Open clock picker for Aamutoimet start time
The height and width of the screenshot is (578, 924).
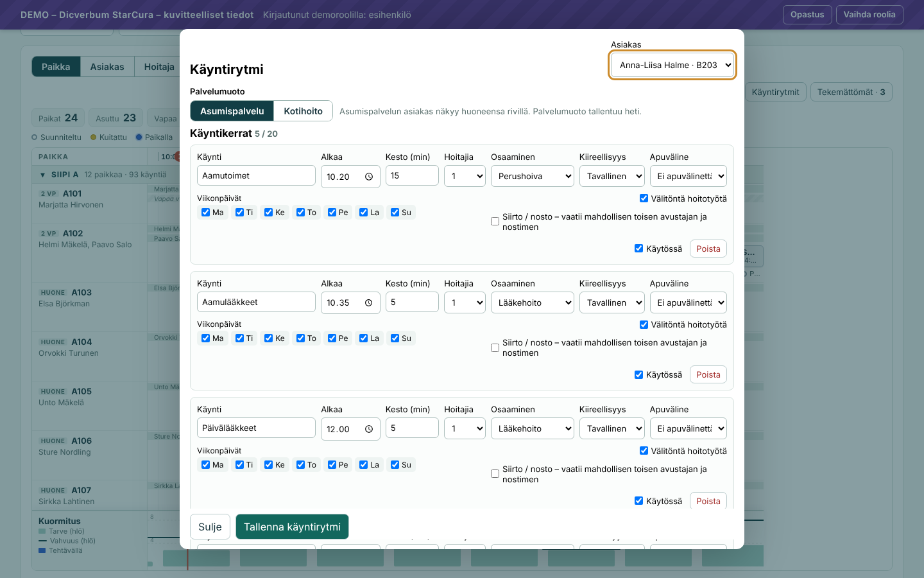[x=369, y=177]
